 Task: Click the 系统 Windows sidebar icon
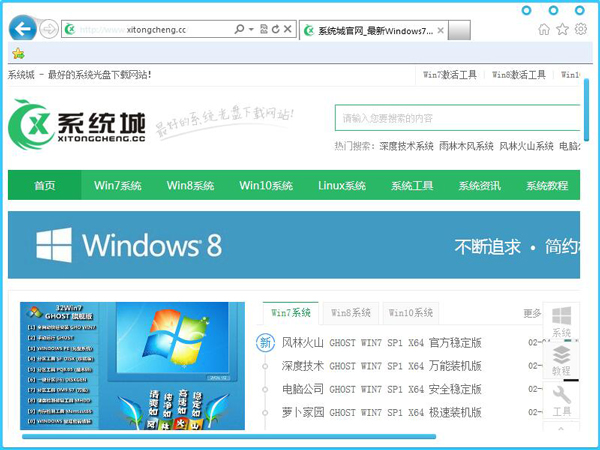pyautogui.click(x=561, y=321)
